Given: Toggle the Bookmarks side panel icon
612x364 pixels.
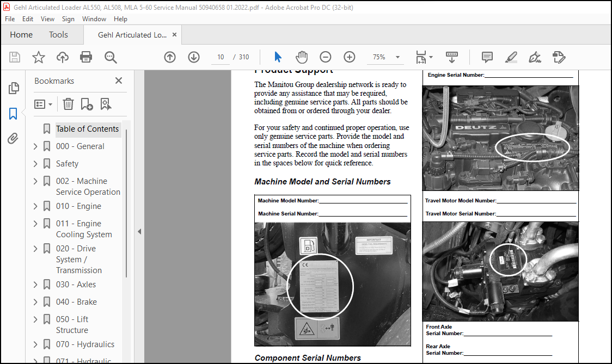Looking at the screenshot, I should 13,114.
